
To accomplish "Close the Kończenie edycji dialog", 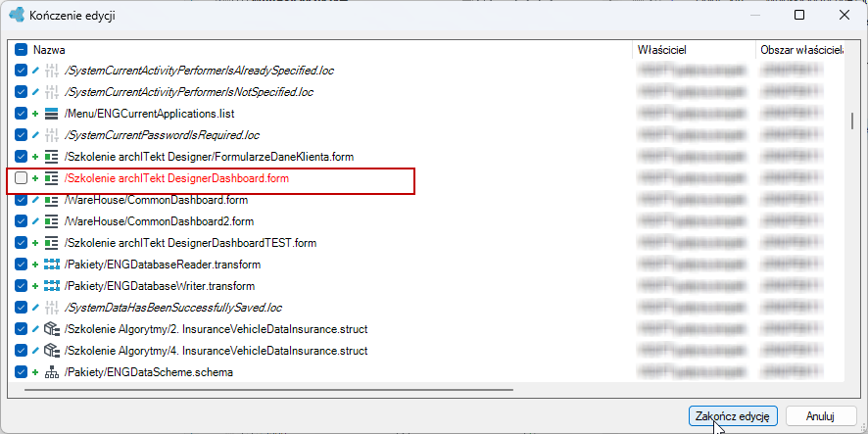I will [x=844, y=16].
